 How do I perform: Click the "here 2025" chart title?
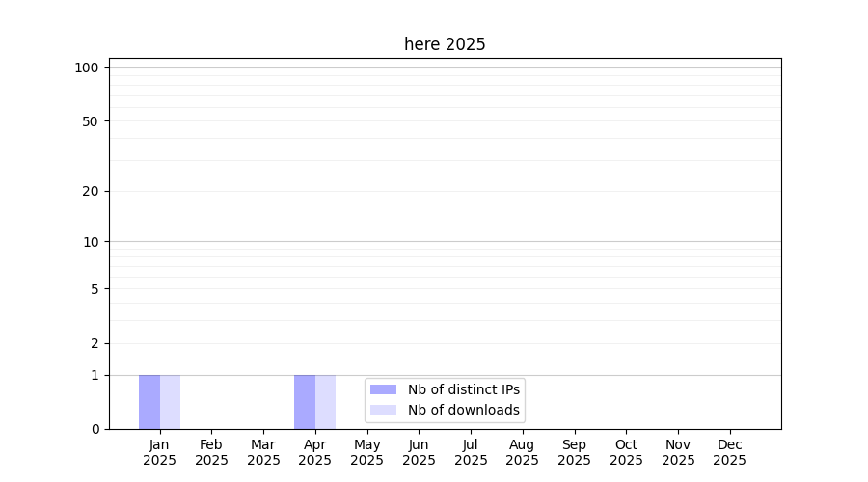coord(445,44)
